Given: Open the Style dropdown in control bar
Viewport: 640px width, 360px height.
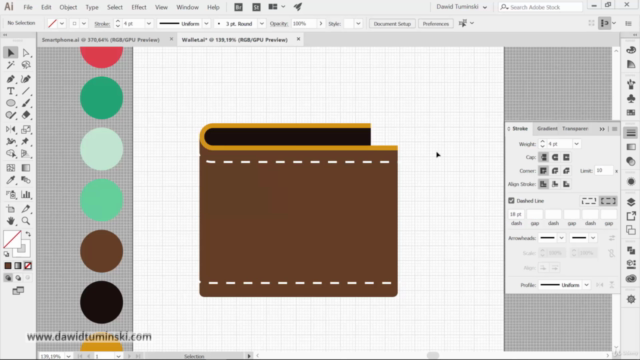Looking at the screenshot, I should coord(358,24).
